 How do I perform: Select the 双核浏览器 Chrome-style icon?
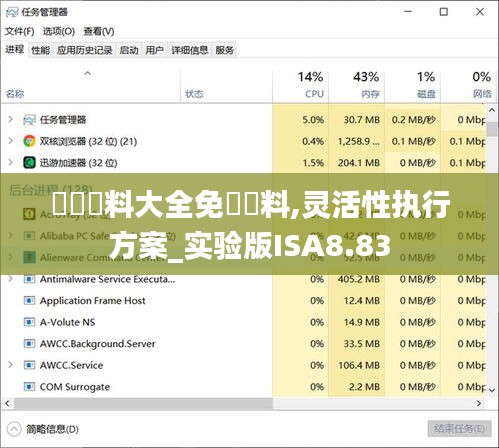(x=29, y=141)
